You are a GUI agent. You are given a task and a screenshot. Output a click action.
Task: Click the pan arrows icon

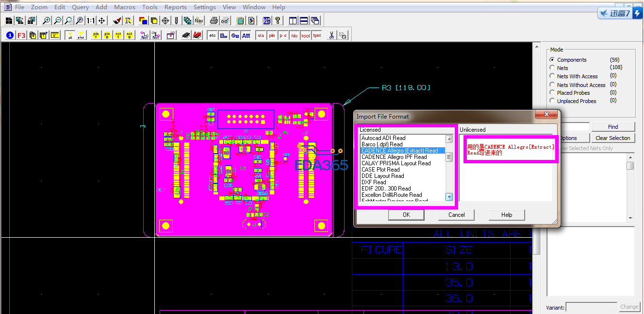[102, 20]
